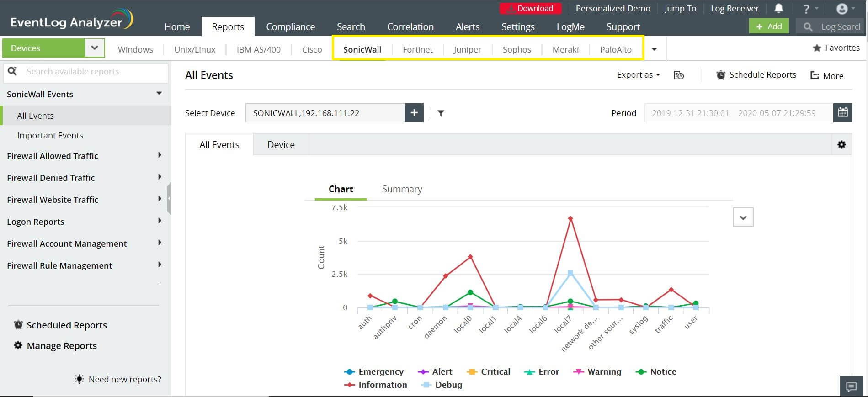The image size is (868, 397).
Task: Add device with the plus button
Action: [414, 113]
